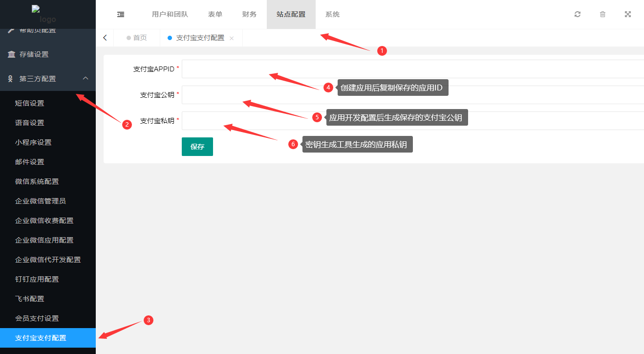Select 小程序设置 from the sidebar
The width and height of the screenshot is (644, 354).
point(33,142)
